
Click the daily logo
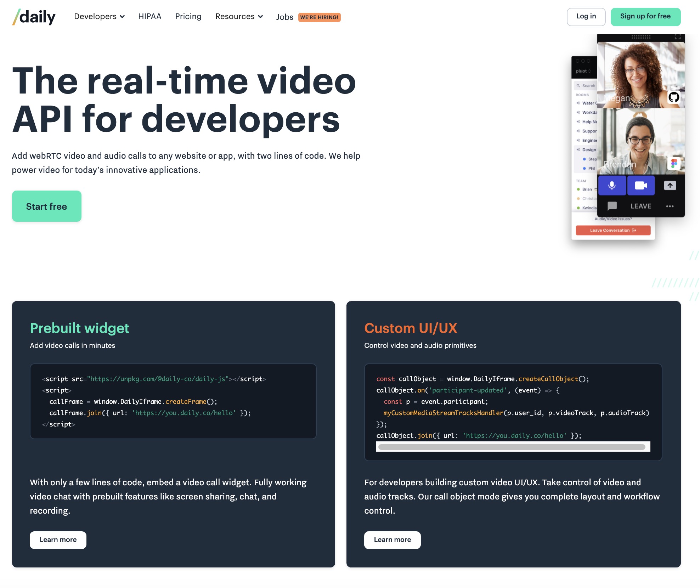click(34, 17)
